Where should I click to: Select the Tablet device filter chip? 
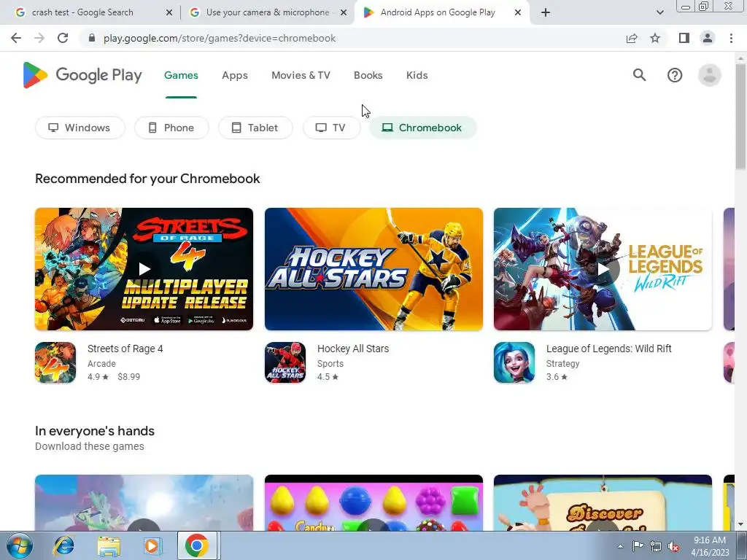(255, 128)
